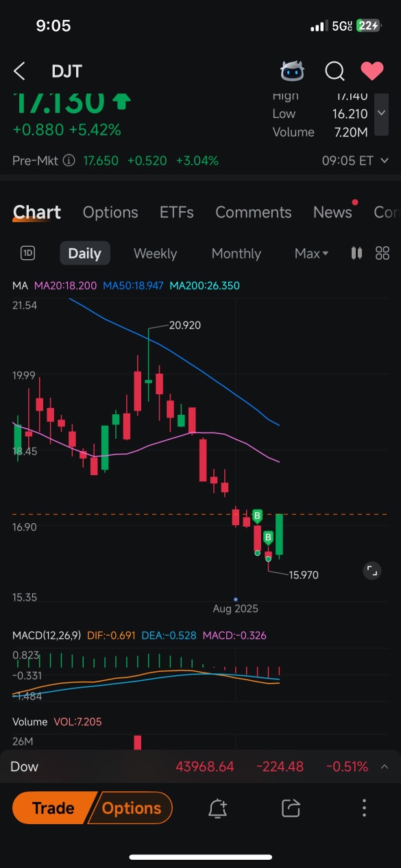Tap the MA200:26.350 value

[x=205, y=285]
